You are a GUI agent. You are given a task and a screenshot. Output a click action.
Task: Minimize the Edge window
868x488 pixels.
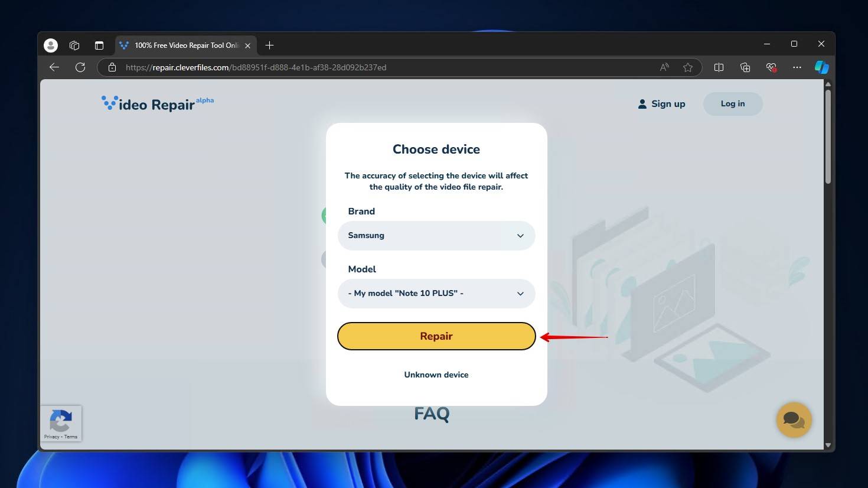point(767,44)
